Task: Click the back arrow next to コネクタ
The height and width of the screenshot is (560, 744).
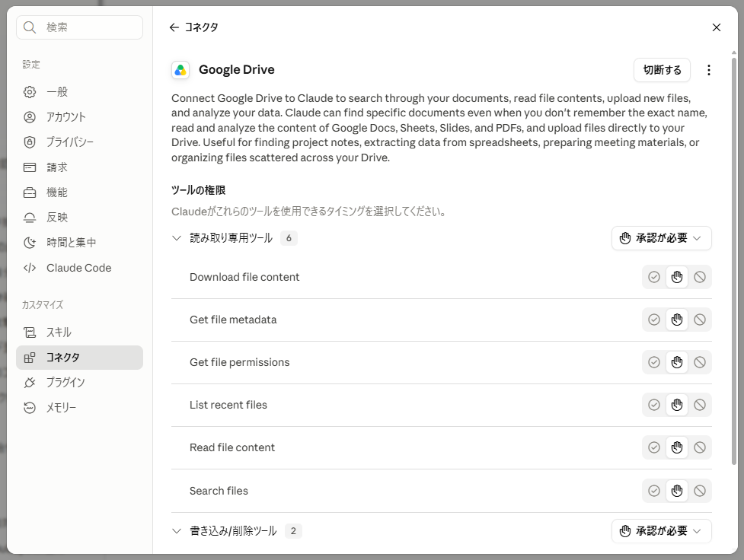Action: pyautogui.click(x=174, y=27)
